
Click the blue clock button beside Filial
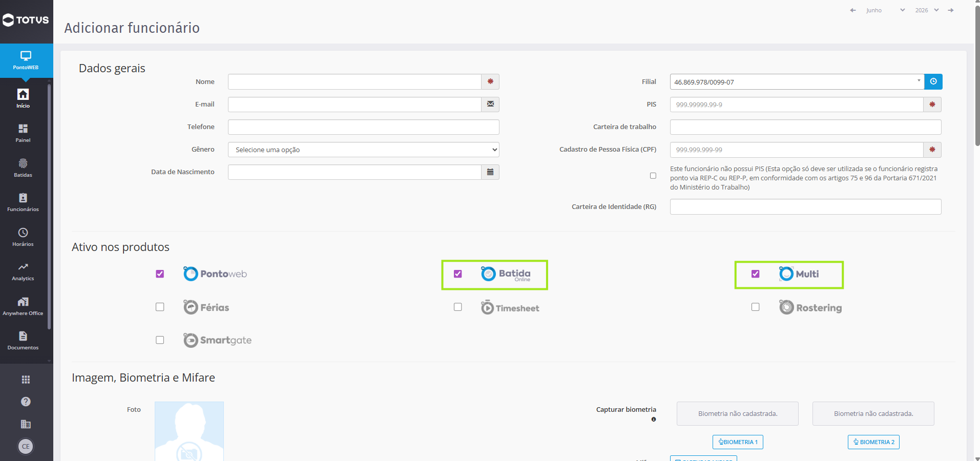933,82
